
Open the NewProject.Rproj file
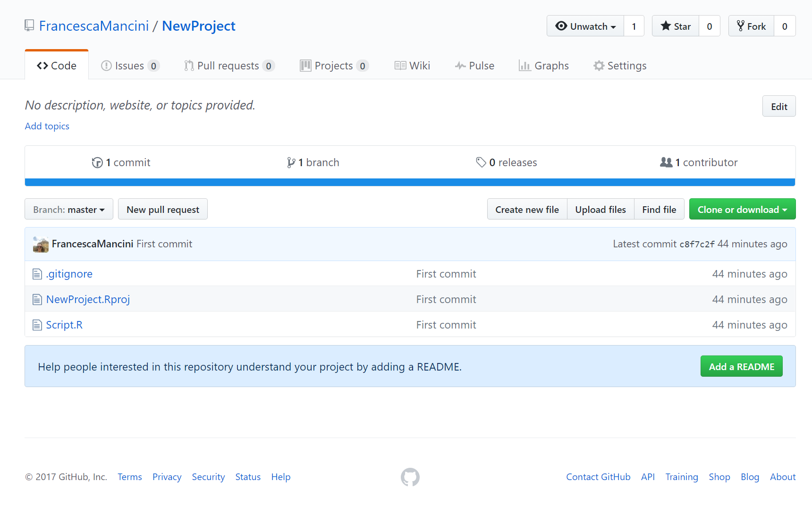pos(88,299)
